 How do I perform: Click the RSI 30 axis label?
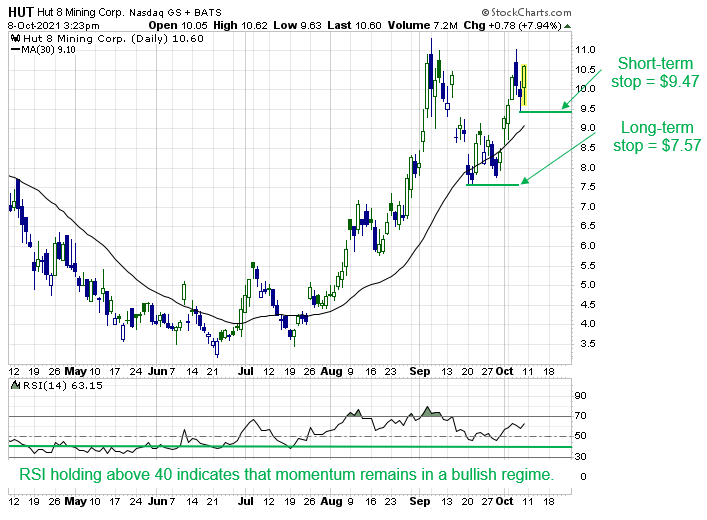pos(581,457)
